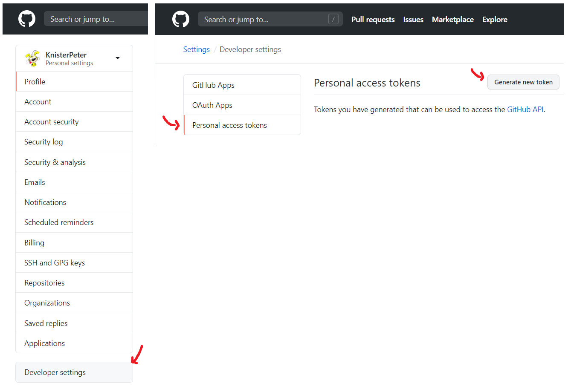Open Developer settings at the sidebar bottom

click(74, 372)
